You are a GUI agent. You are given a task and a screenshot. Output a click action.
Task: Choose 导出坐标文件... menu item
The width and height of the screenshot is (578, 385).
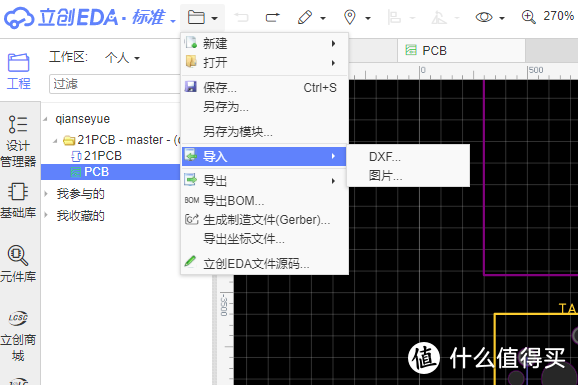pos(264,239)
